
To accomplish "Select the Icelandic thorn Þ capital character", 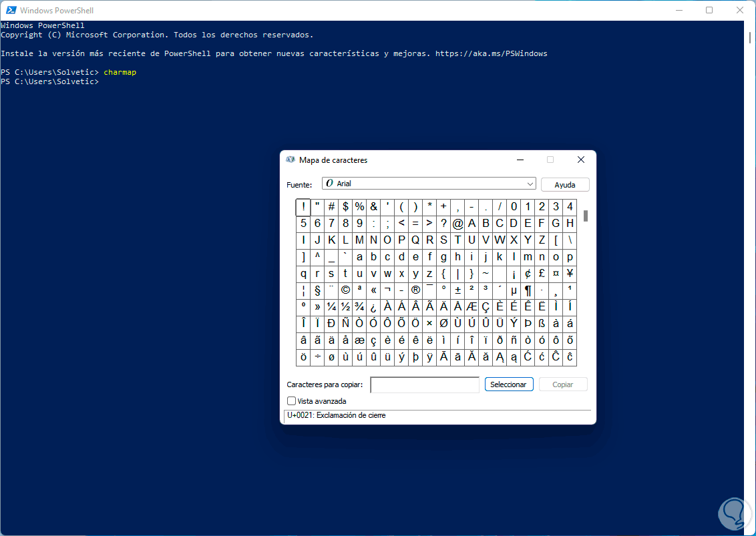I will [528, 324].
